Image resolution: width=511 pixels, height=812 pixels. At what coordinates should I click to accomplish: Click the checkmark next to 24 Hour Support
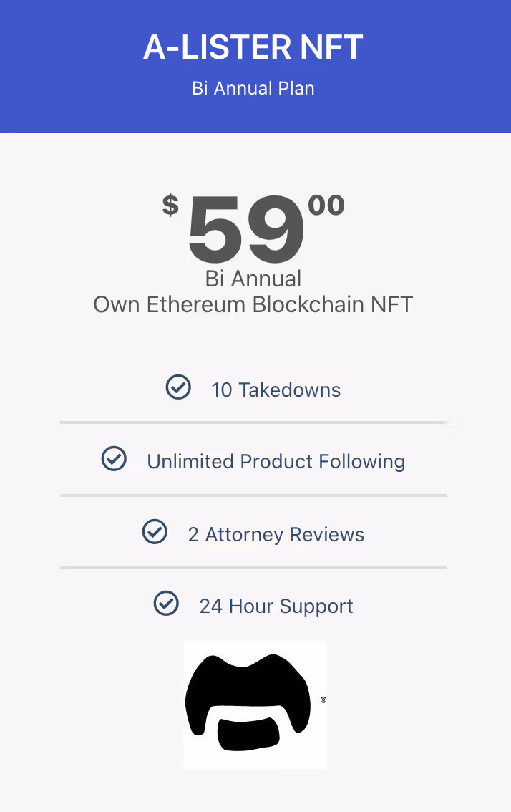click(166, 604)
